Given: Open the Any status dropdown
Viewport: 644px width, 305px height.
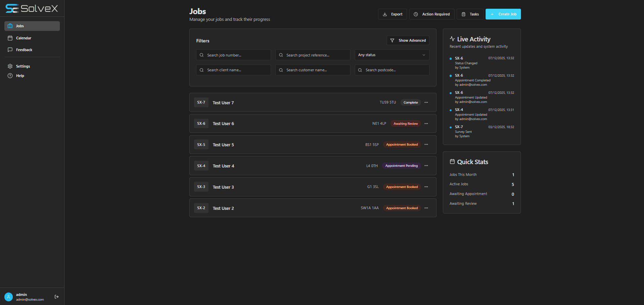Looking at the screenshot, I should [x=392, y=55].
